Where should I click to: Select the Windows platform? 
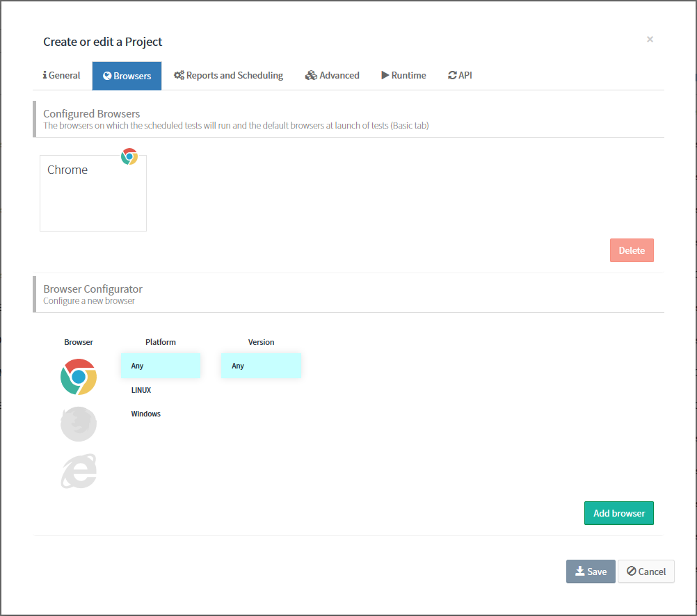click(161, 414)
